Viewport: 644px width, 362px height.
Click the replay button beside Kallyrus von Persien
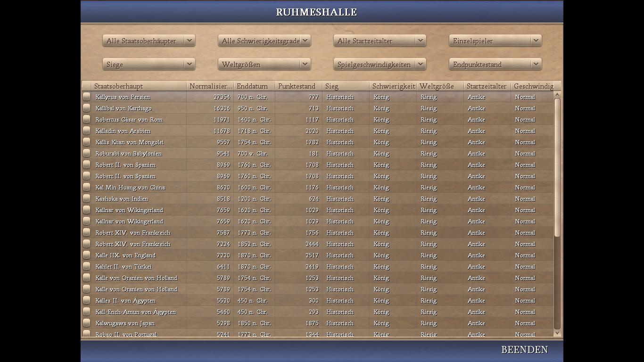(x=86, y=97)
